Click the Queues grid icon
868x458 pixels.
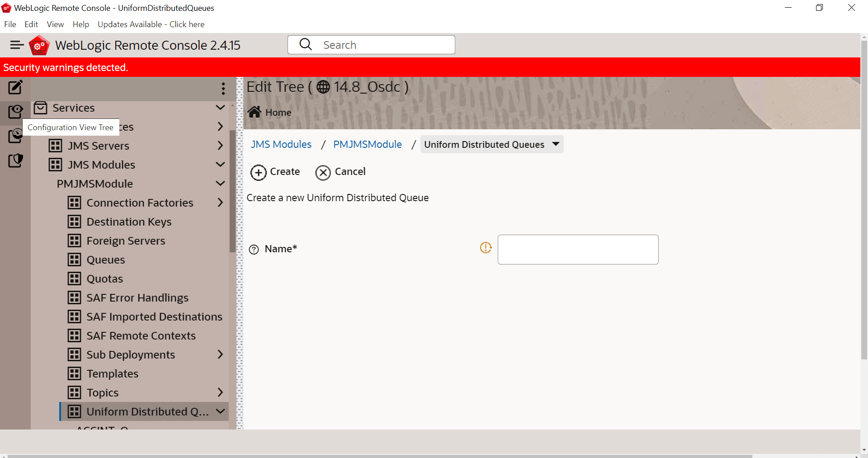75,260
